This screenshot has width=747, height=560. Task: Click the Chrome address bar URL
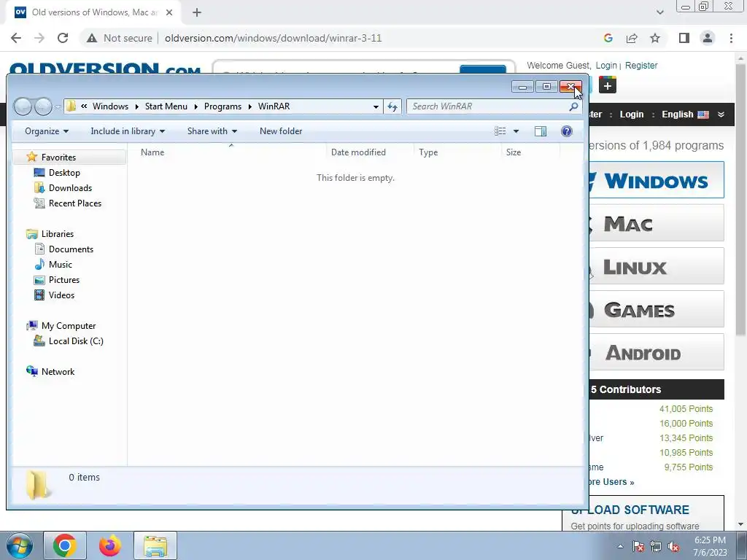(x=273, y=38)
